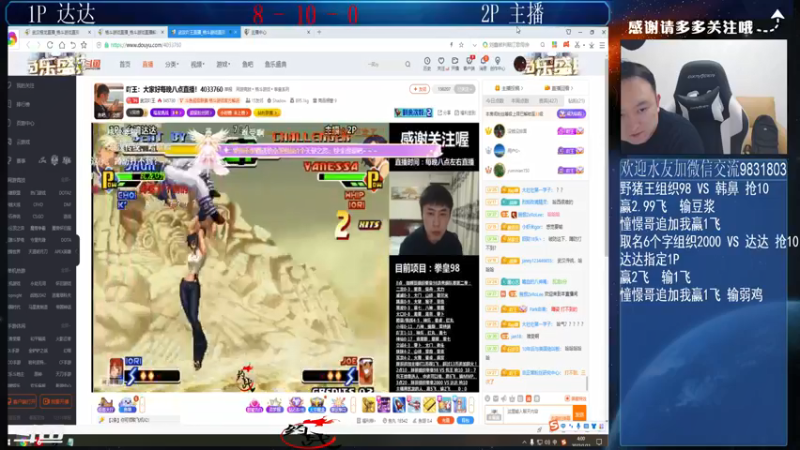Close the active douyu browser tab

(235, 32)
